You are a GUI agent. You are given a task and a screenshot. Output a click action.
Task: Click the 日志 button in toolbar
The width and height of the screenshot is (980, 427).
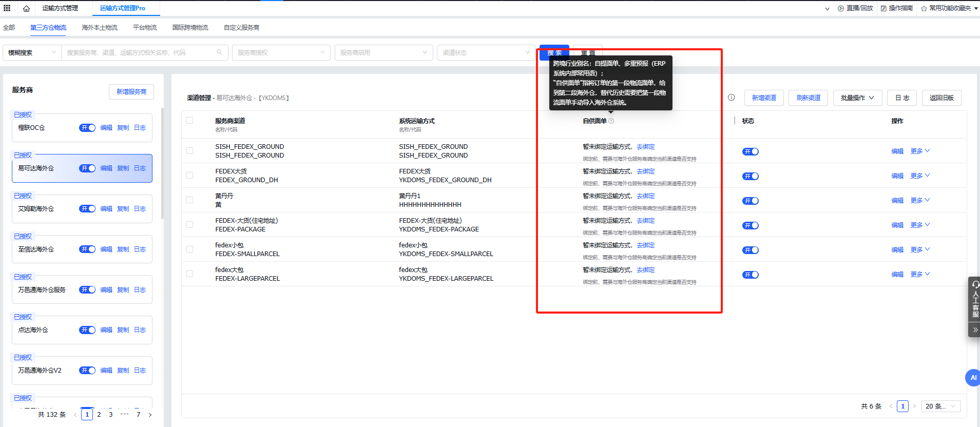902,98
